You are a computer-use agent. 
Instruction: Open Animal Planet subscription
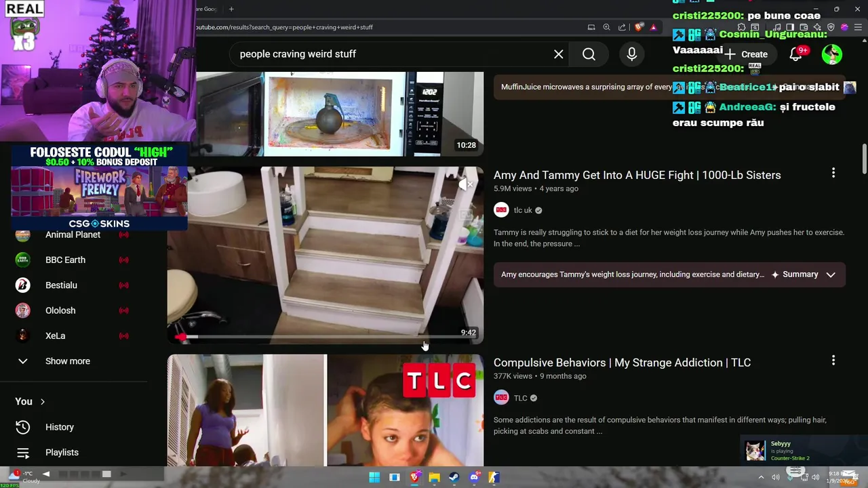(72, 235)
